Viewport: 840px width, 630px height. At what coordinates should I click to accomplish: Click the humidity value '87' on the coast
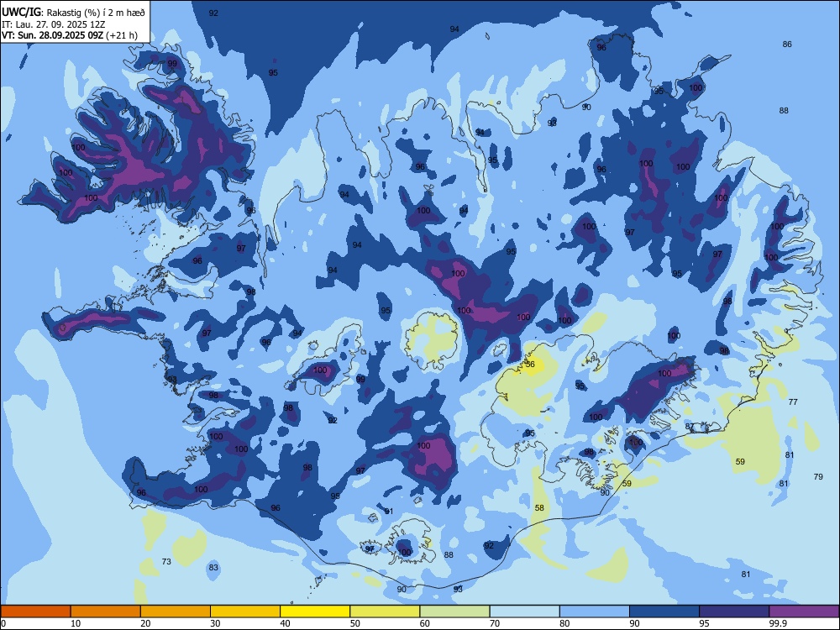[690, 427]
